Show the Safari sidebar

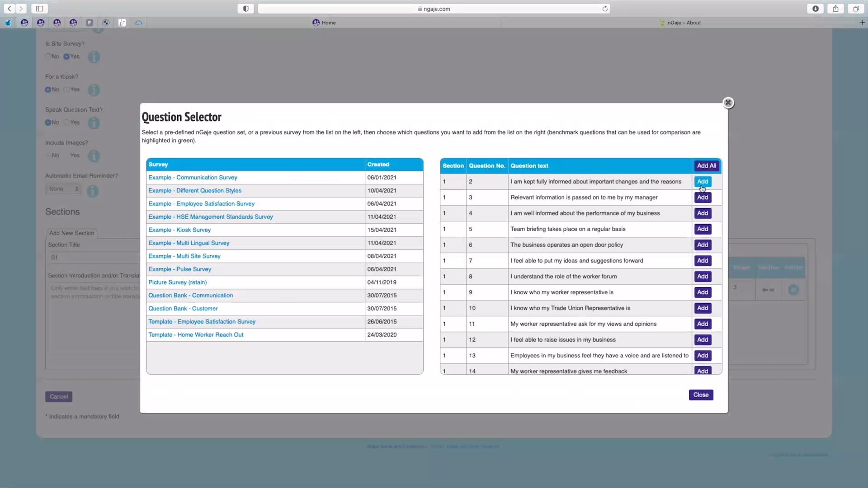tap(40, 9)
